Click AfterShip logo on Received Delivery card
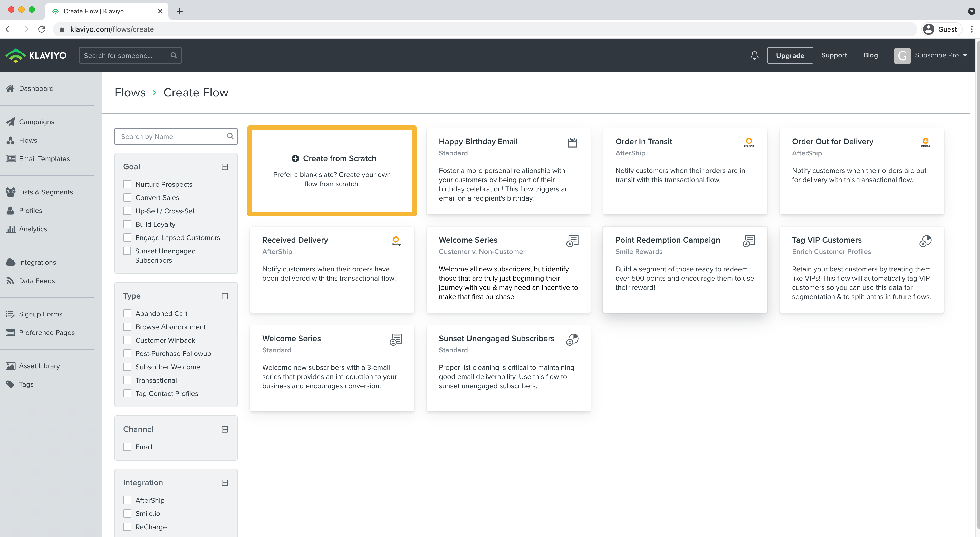The height and width of the screenshot is (537, 980). click(395, 241)
